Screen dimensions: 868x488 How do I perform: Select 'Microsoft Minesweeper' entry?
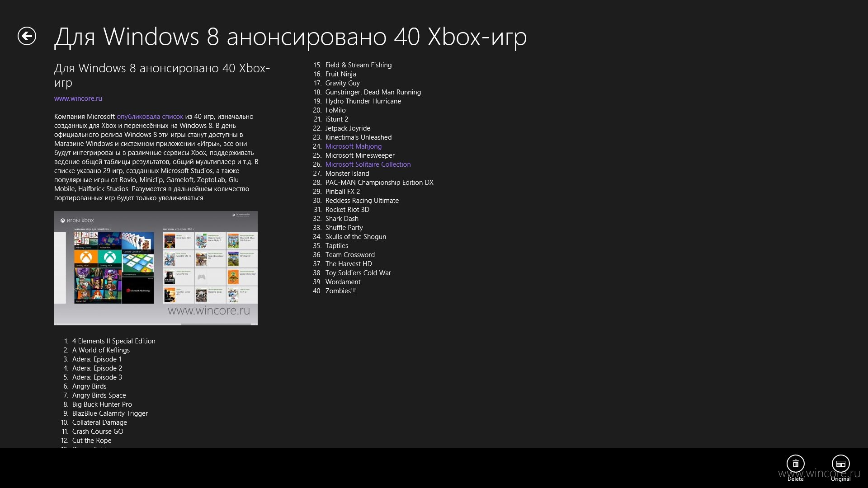[x=360, y=155]
